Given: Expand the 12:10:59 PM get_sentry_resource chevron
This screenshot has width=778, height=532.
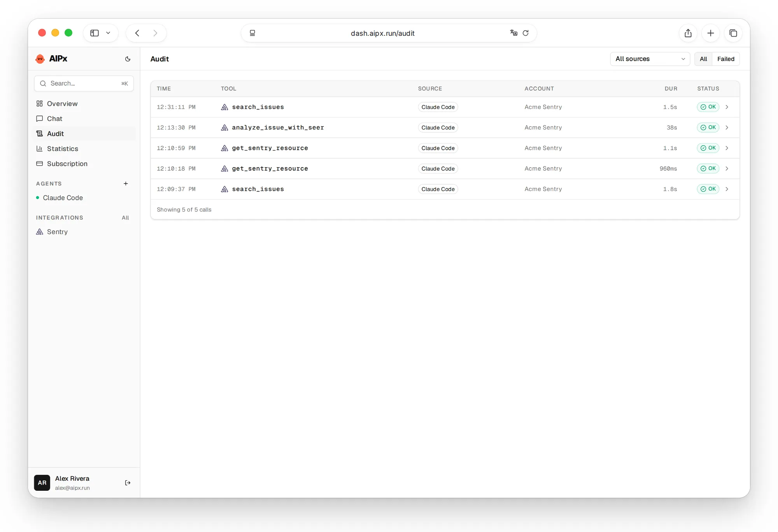Looking at the screenshot, I should (x=727, y=148).
